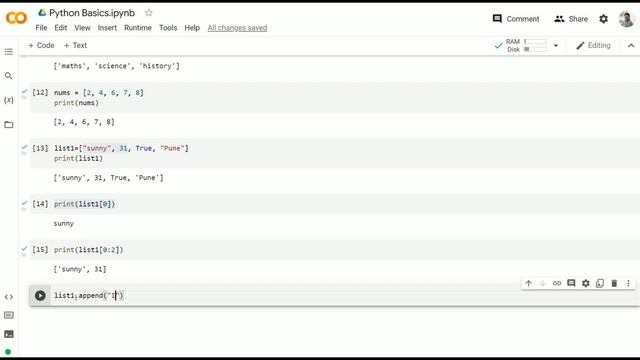The height and width of the screenshot is (360, 640).
Task: Click the RAM usage bar
Action: (x=535, y=41)
